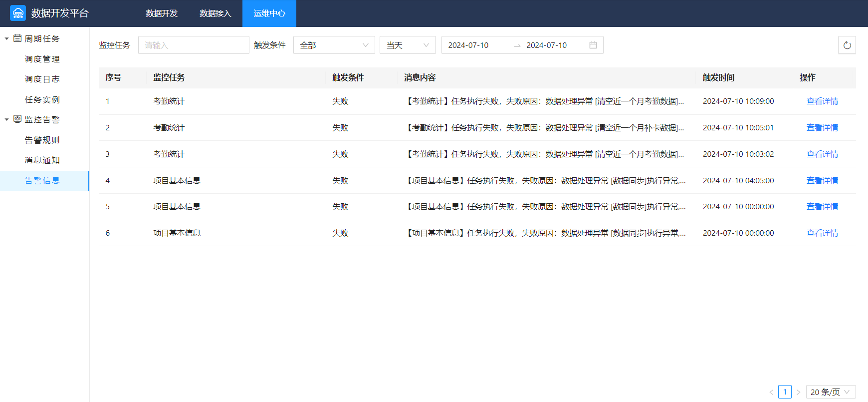This screenshot has height=402, width=868.
Task: Focus the 监控任务 search input
Action: pos(193,45)
